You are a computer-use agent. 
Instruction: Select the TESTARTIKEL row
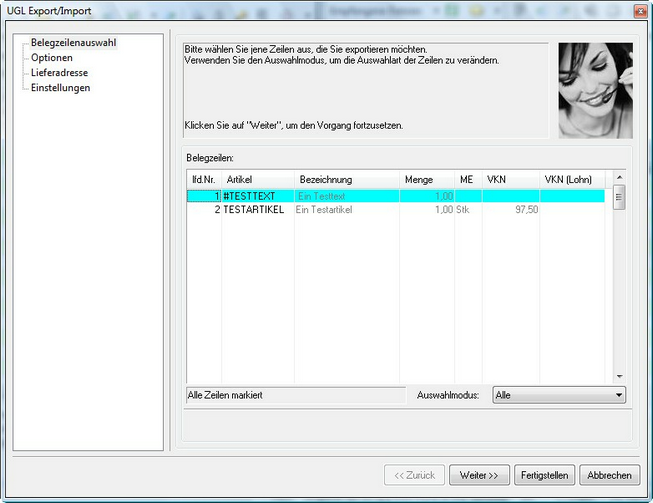click(255, 210)
